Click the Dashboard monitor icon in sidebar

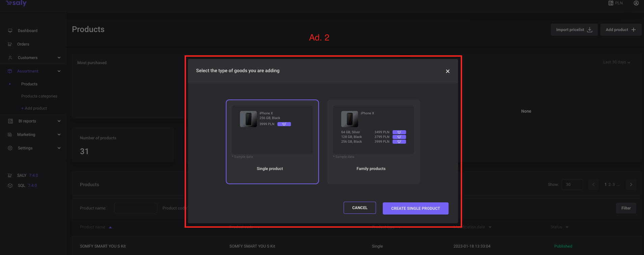(10, 31)
